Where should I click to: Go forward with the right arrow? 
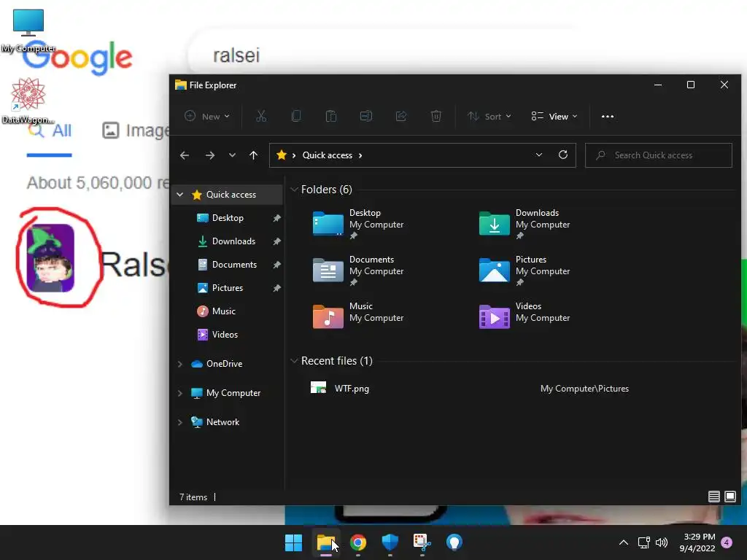click(209, 155)
